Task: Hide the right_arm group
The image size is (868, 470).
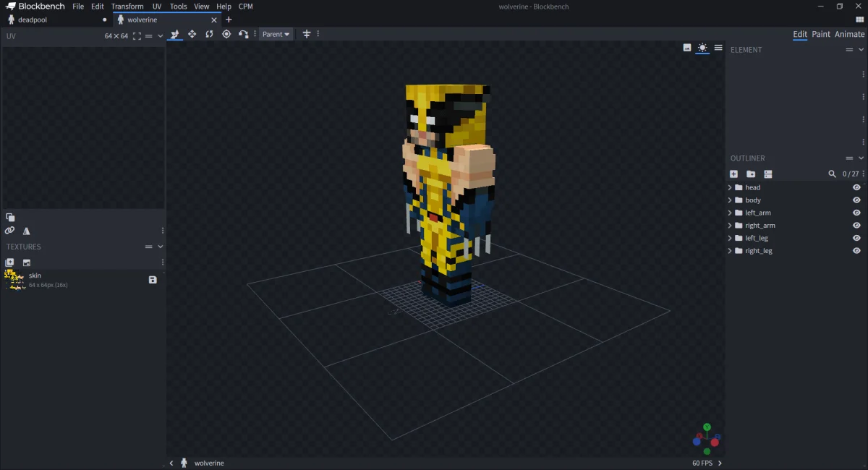Action: click(x=856, y=226)
